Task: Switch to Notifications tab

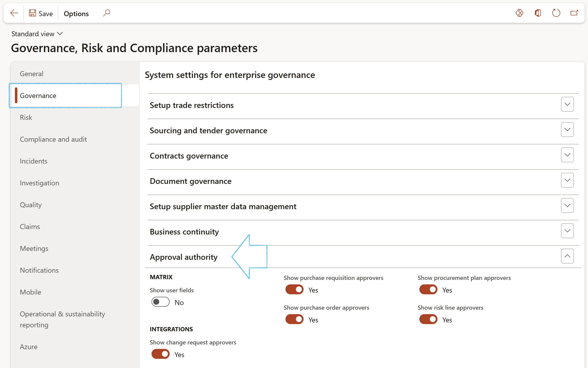Action: [x=39, y=270]
